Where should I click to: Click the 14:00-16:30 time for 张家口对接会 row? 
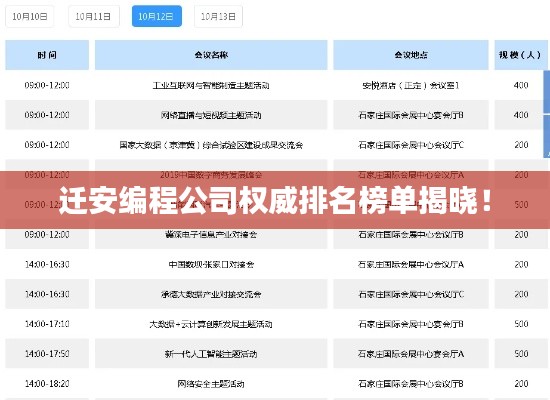tap(47, 264)
